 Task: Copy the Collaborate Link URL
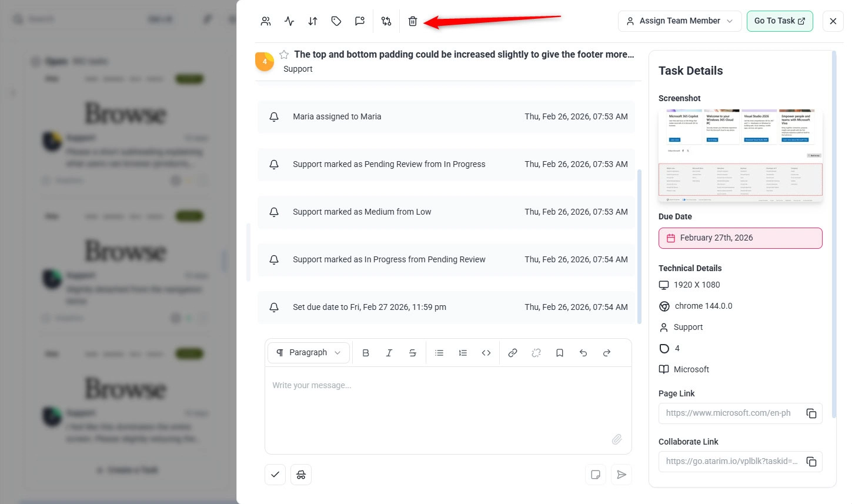tap(811, 462)
